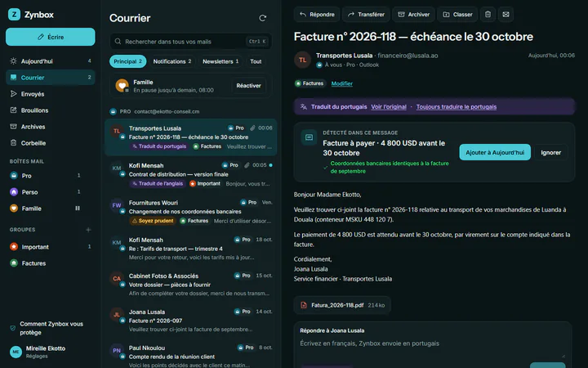Click the Modifier link next to Factures tag
Image resolution: width=588 pixels, height=368 pixels.
coord(342,83)
